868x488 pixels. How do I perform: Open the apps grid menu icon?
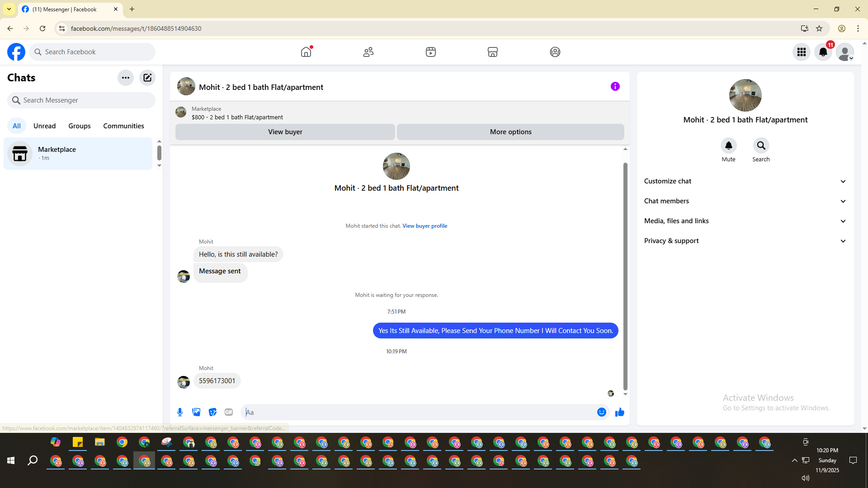[x=802, y=52]
